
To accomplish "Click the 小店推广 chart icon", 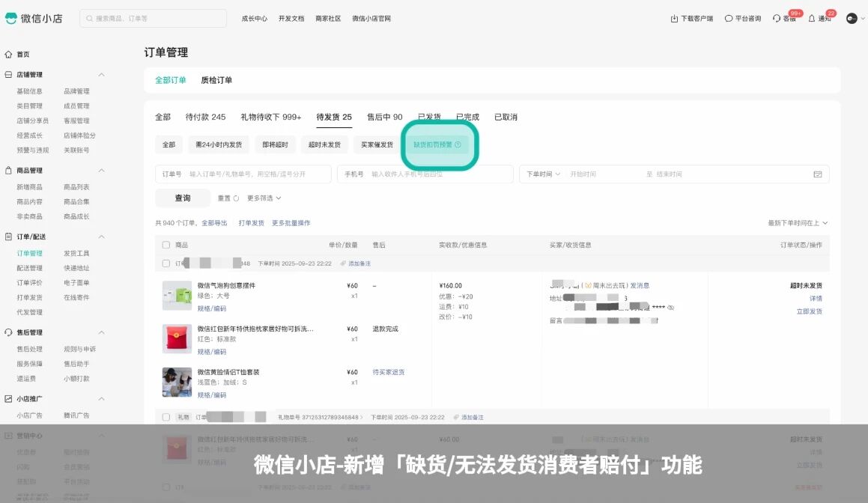I will pos(8,398).
